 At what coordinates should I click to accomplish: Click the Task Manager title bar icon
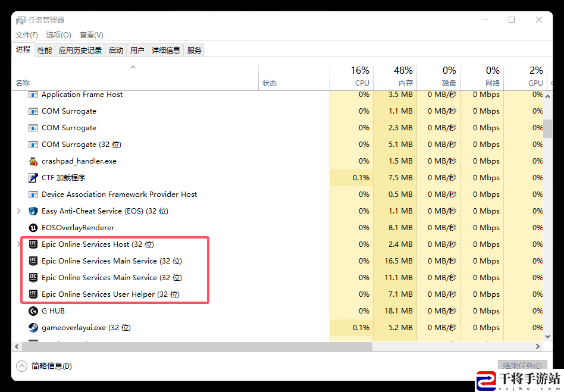[x=21, y=20]
